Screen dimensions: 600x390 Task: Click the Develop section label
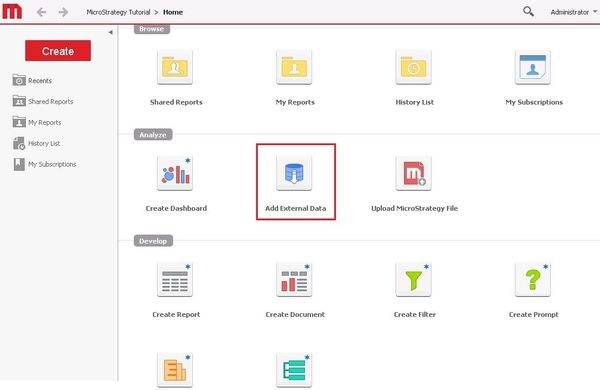[153, 241]
